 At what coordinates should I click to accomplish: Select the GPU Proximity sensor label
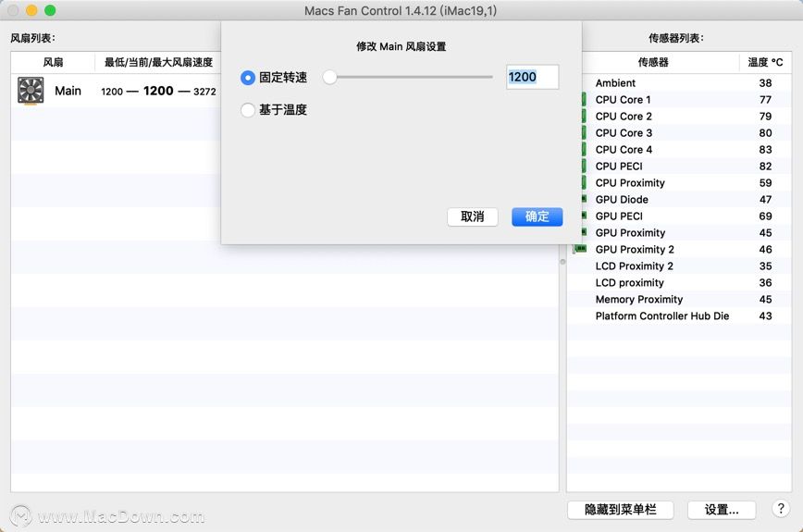pyautogui.click(x=630, y=232)
